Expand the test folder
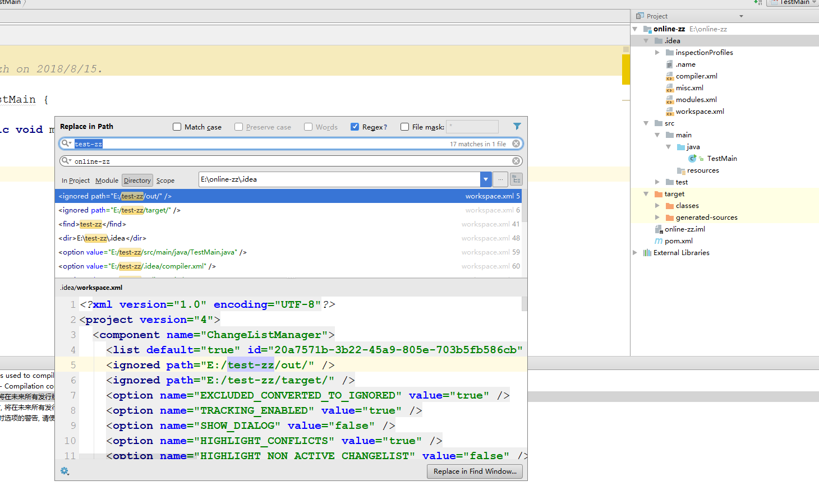The height and width of the screenshot is (504, 819). coord(657,182)
